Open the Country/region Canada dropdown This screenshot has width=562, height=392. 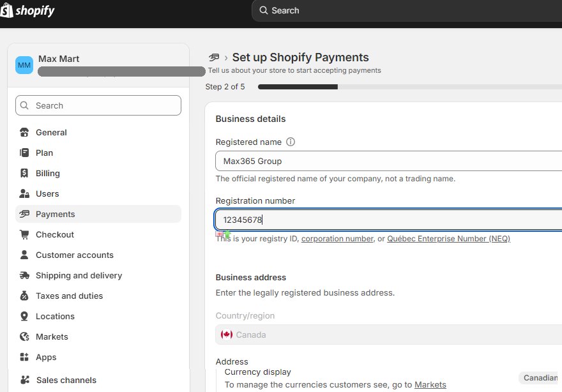pyautogui.click(x=388, y=335)
